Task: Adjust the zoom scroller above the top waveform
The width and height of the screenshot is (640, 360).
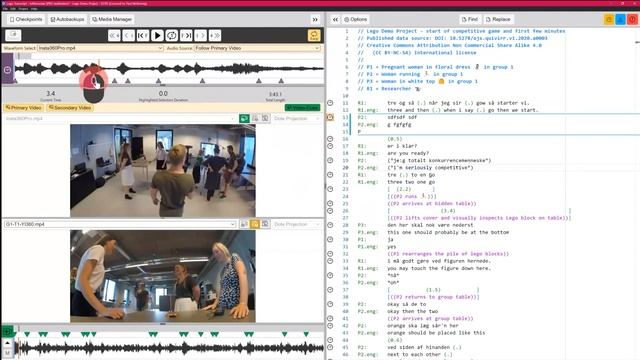Action: tap(24, 56)
